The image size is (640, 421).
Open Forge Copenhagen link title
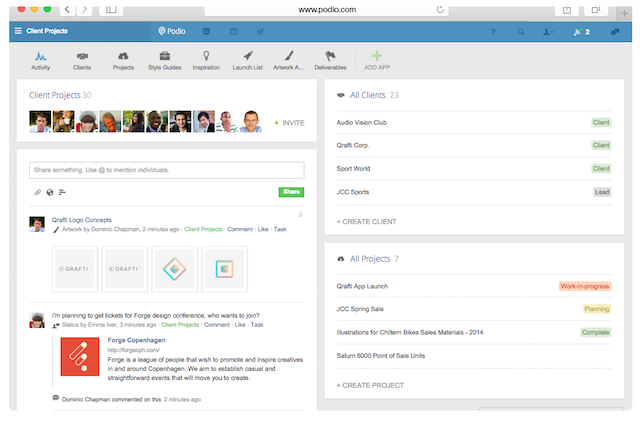coord(136,340)
